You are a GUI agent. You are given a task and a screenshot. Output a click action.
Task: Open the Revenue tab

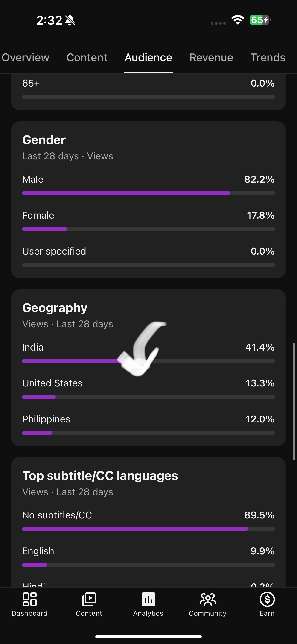coord(211,58)
